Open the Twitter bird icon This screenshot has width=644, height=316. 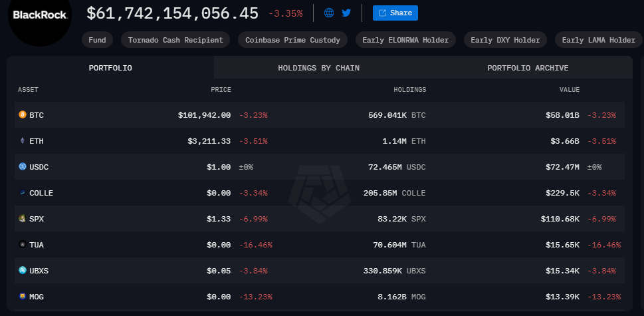click(346, 13)
